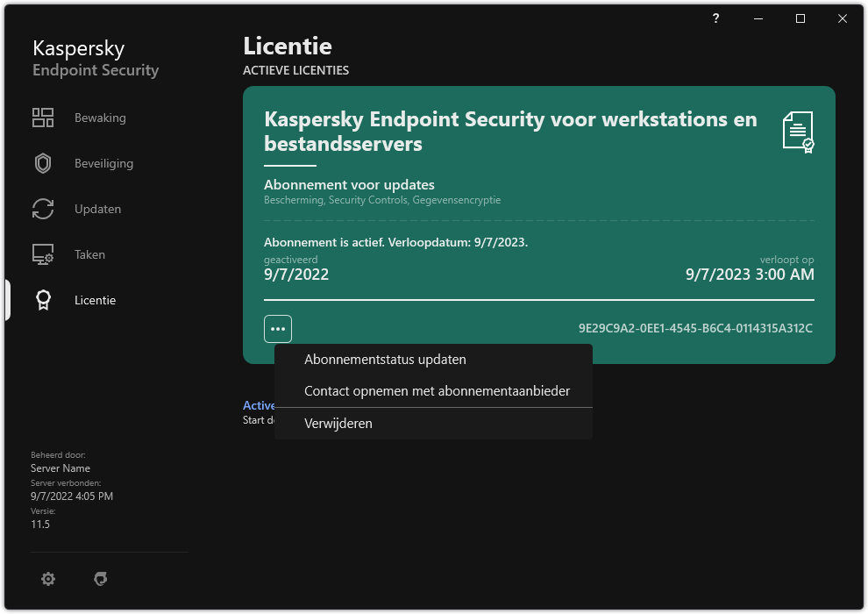Screen dimensions: 868x614
Task: Open the More options ellipsis menu
Action: click(x=278, y=328)
